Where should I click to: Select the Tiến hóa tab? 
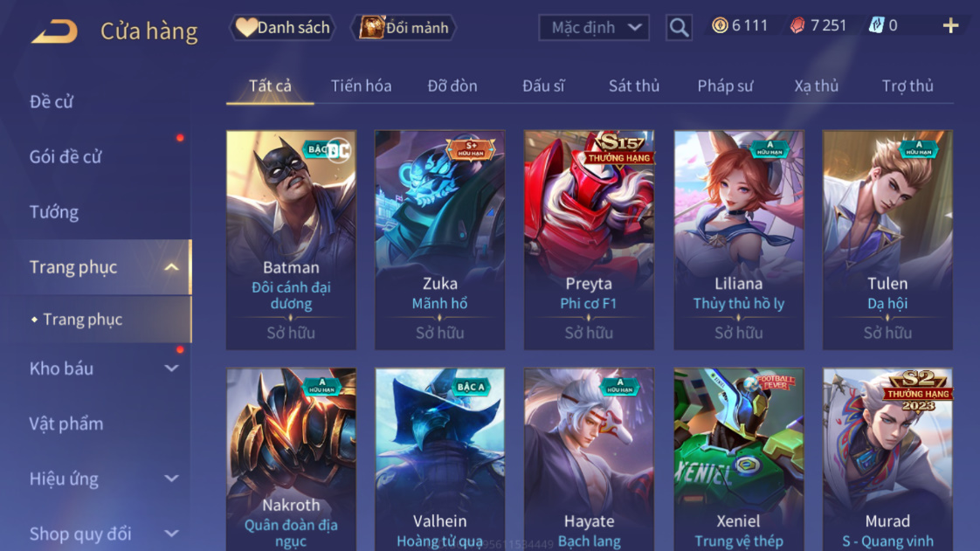point(361,86)
